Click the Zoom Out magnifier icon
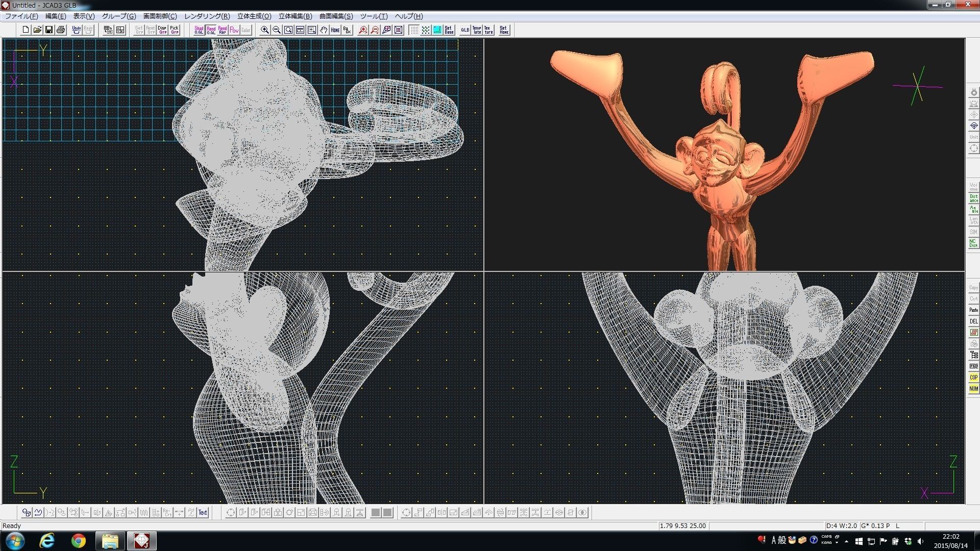 tap(277, 30)
